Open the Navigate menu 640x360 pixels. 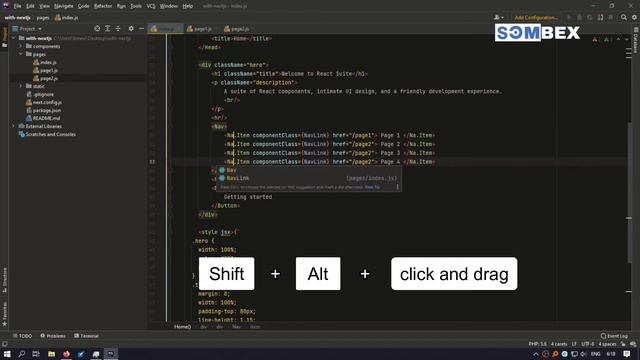click(64, 6)
